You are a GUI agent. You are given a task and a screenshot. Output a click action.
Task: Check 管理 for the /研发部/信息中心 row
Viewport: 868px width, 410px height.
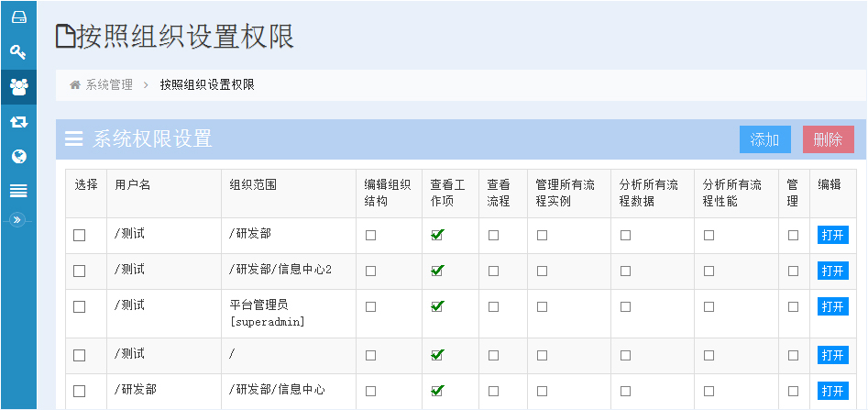(x=793, y=391)
